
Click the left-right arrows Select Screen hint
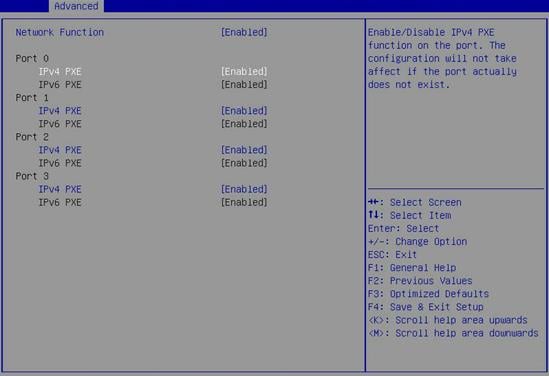(x=415, y=202)
